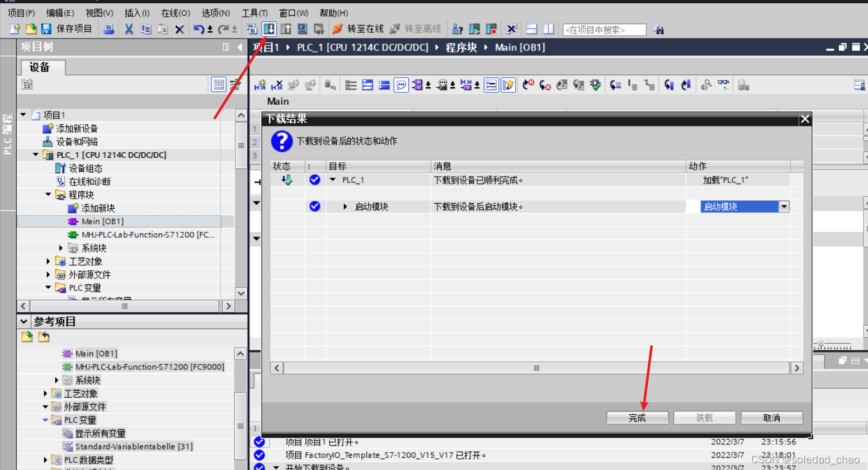Open the 项目(P) menu
868x470 pixels.
21,12
